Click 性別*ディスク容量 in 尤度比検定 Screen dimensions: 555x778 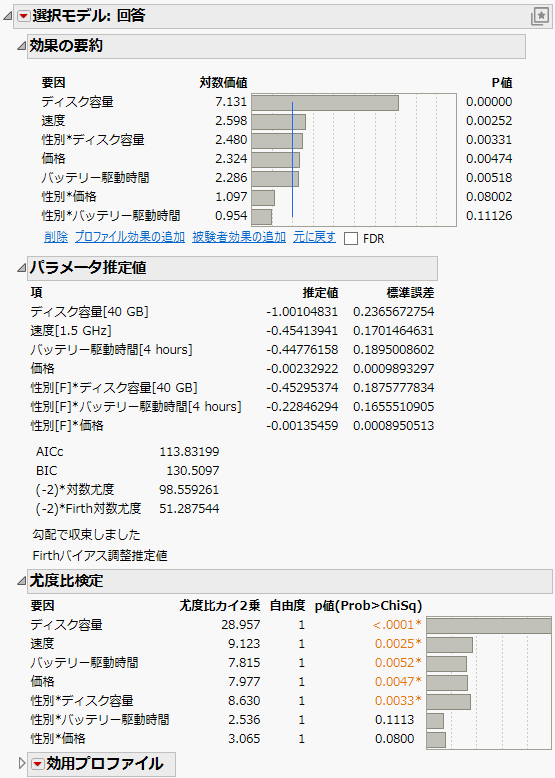click(82, 701)
